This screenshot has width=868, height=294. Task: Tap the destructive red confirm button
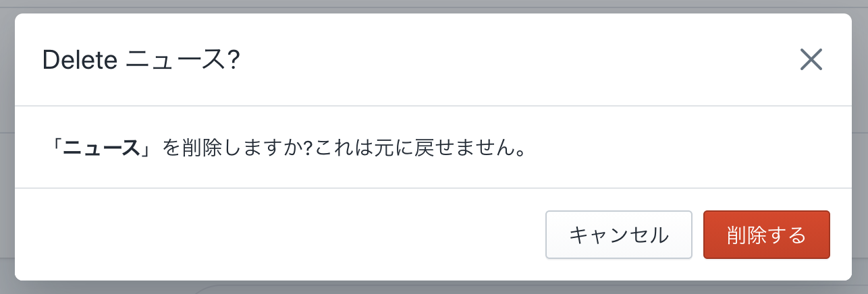click(x=767, y=235)
